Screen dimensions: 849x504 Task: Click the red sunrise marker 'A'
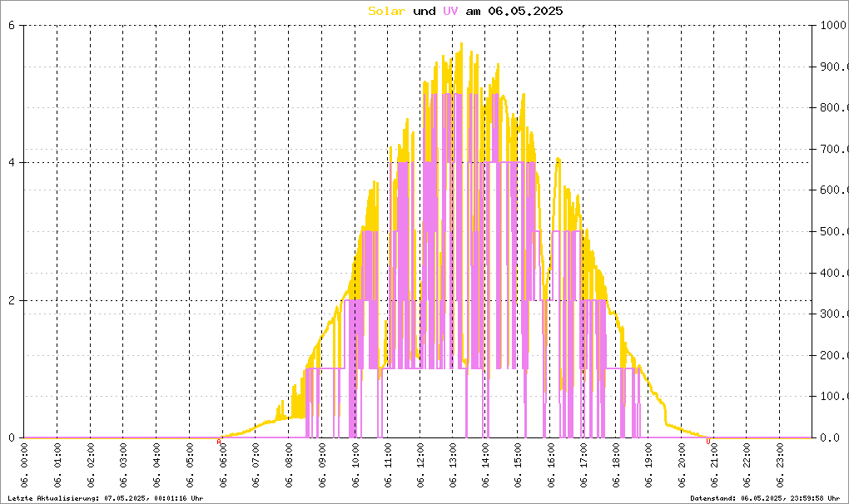pyautogui.click(x=219, y=442)
